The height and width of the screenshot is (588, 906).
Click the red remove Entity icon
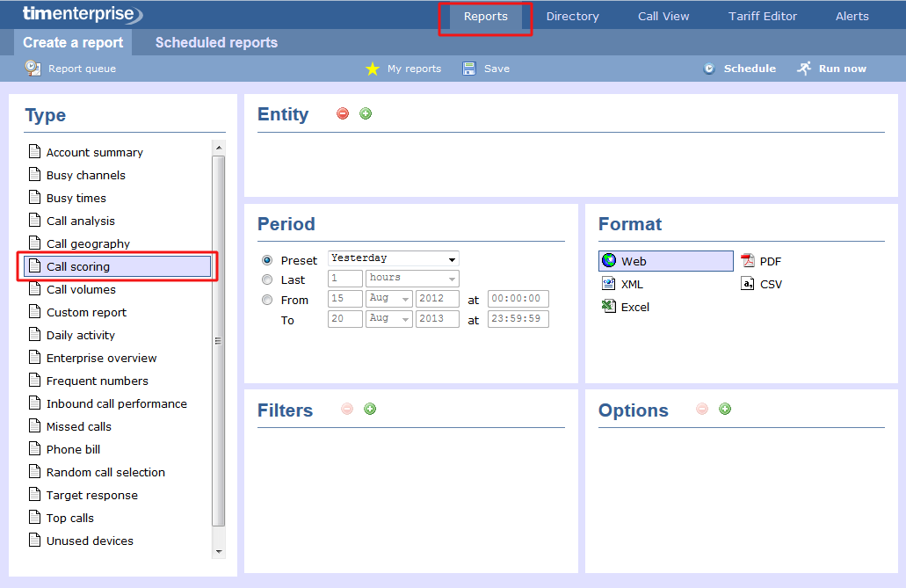tap(343, 113)
